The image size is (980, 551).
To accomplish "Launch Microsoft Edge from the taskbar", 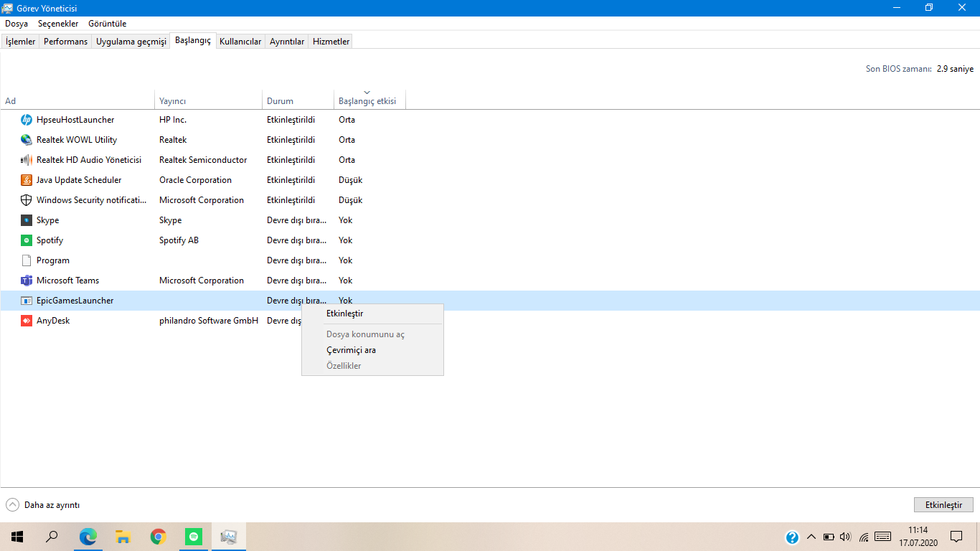I will click(88, 537).
